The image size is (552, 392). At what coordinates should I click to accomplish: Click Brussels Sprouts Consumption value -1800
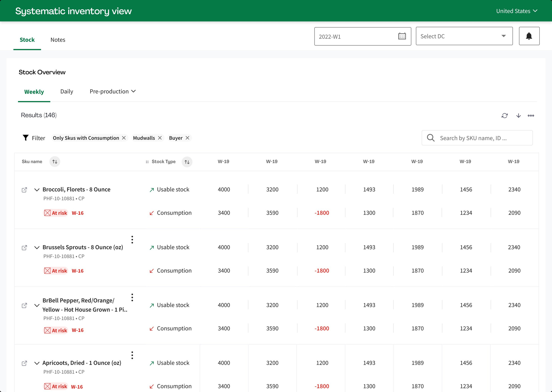pyautogui.click(x=322, y=271)
